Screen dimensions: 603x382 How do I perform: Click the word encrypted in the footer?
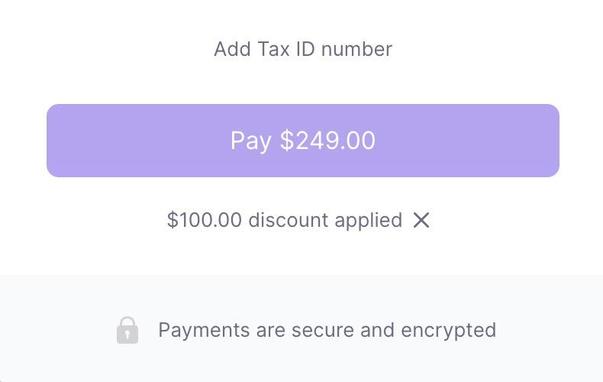tap(448, 330)
